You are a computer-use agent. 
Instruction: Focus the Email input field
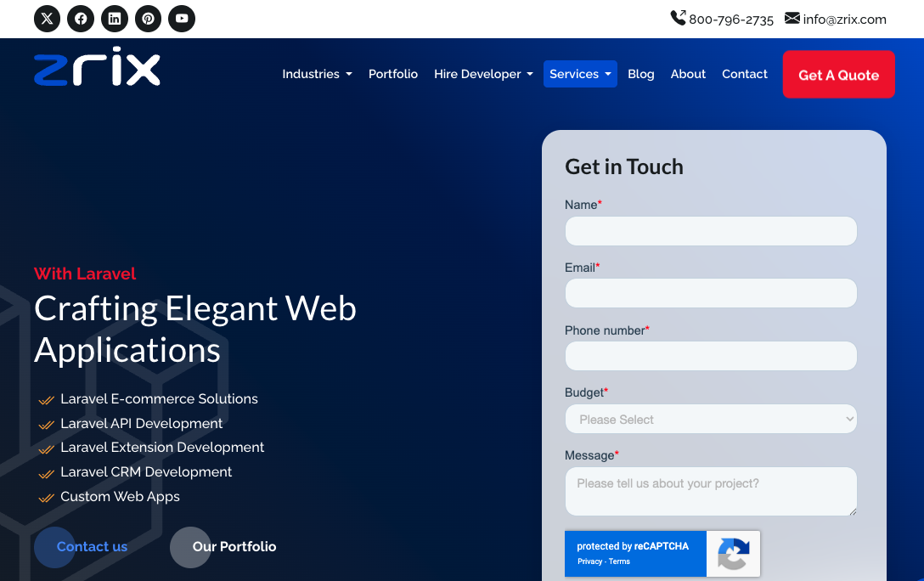pyautogui.click(x=711, y=293)
